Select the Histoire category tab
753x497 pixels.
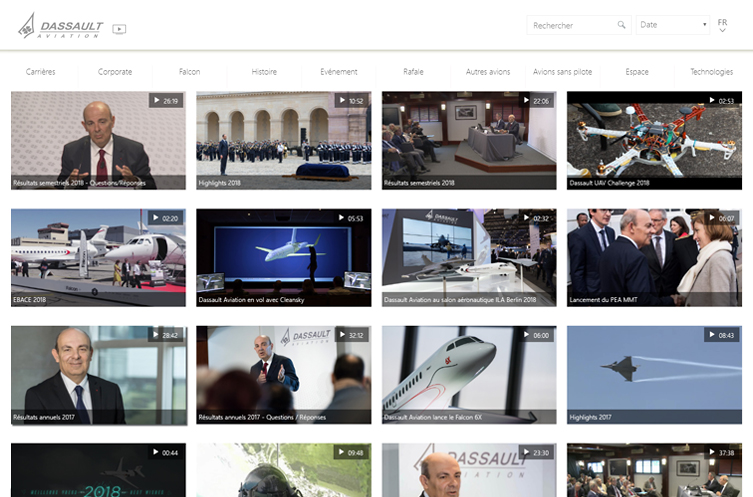pyautogui.click(x=264, y=72)
